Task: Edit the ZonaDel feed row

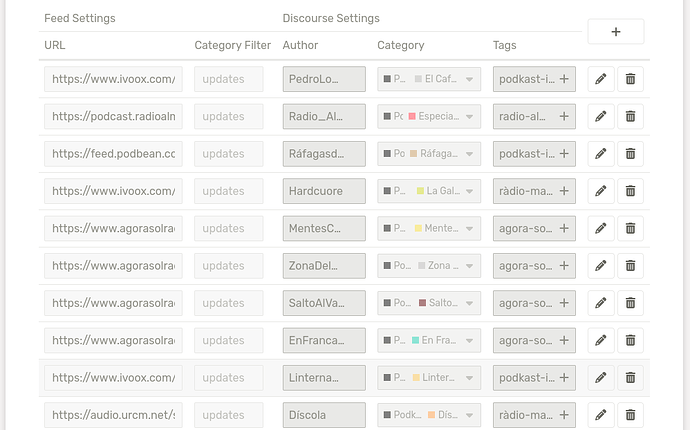Action: pos(601,266)
